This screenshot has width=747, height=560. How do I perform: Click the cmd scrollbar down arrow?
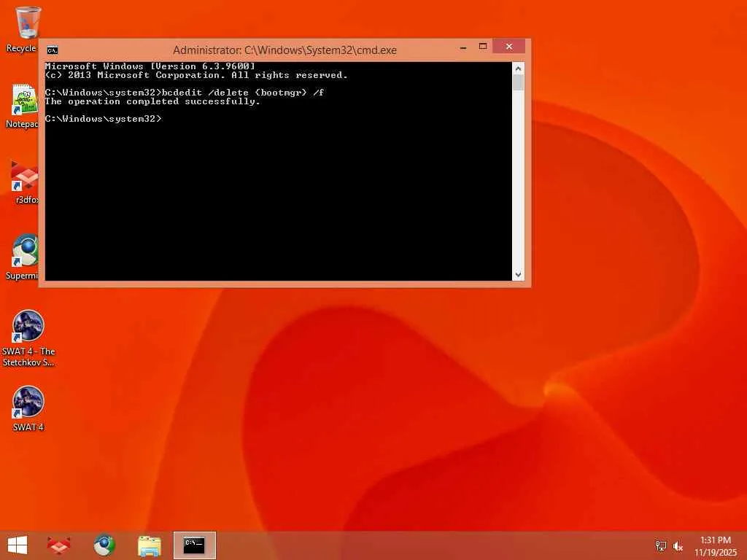click(519, 275)
